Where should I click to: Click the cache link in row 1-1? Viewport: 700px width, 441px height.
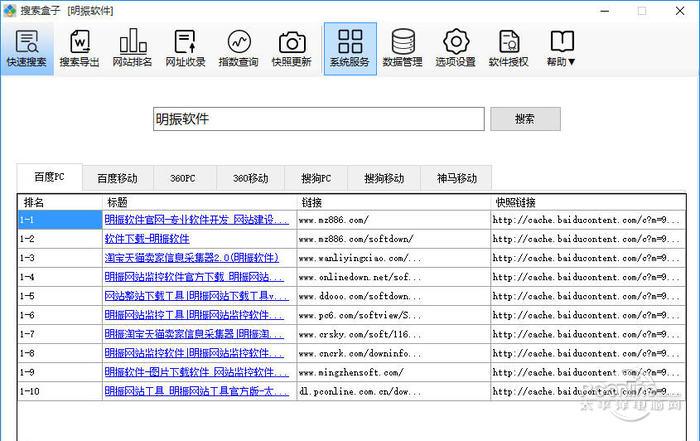[x=586, y=220]
